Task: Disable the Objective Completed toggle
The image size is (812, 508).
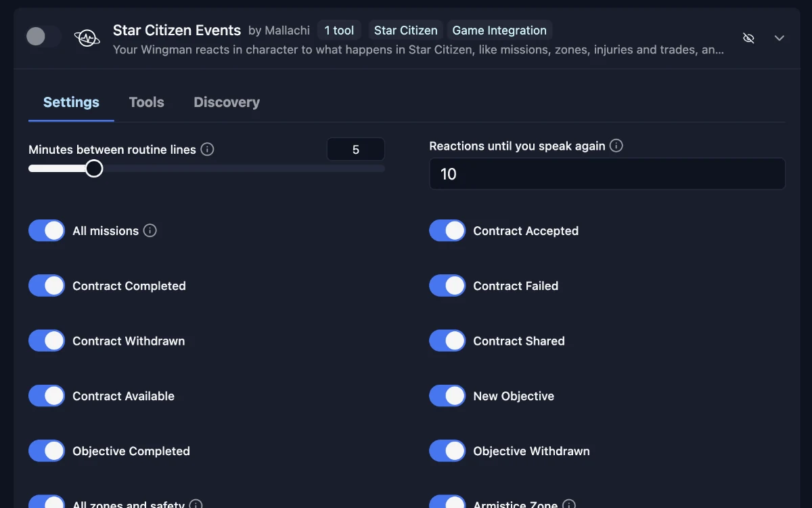Action: (x=47, y=451)
